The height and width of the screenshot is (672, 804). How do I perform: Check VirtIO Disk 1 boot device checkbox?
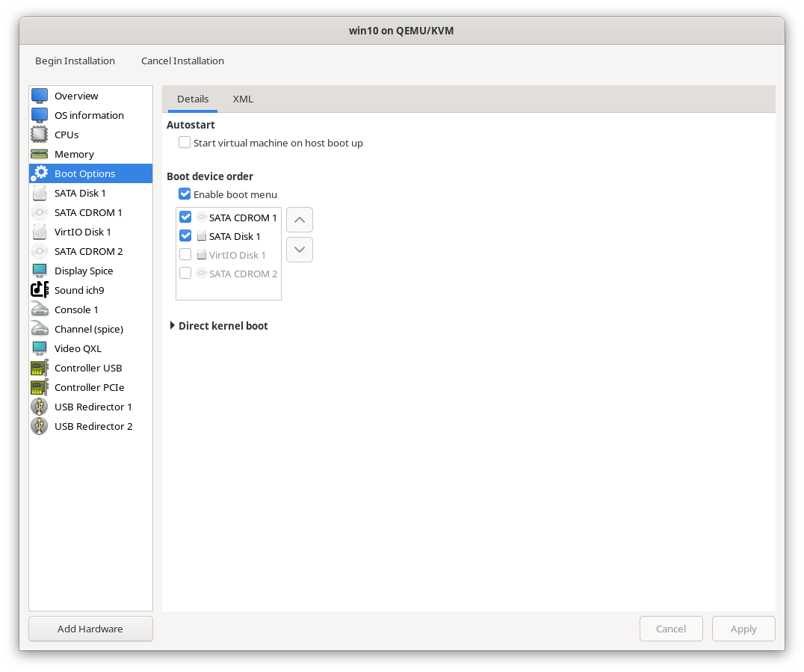185,254
